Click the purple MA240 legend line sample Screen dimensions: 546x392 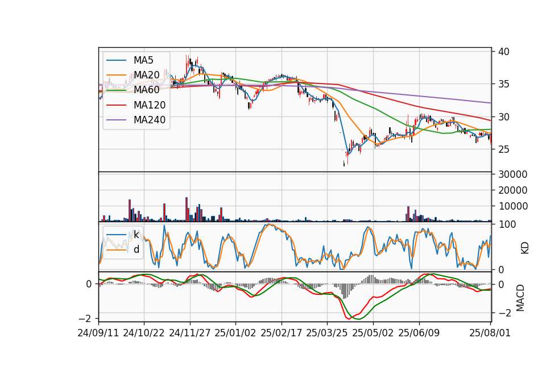(116, 120)
